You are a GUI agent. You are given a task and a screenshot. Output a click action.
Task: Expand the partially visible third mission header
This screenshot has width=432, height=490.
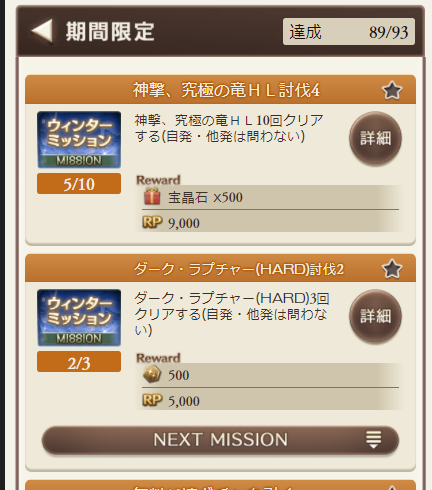click(220, 485)
